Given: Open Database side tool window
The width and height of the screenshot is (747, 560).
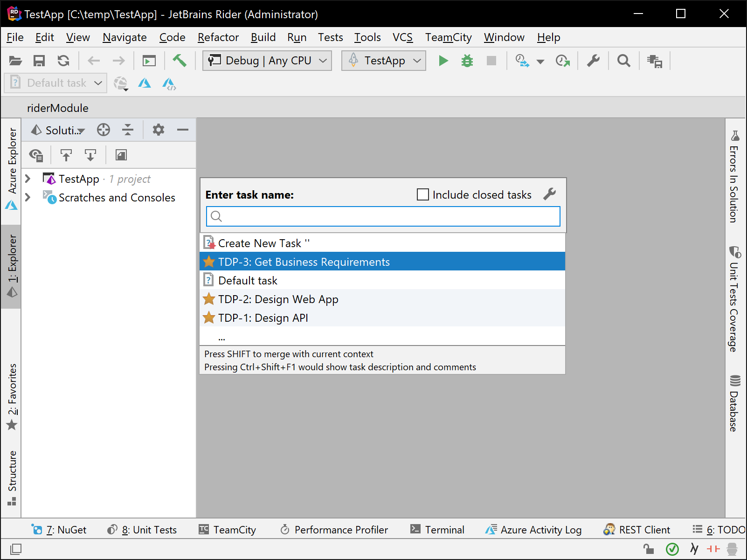Looking at the screenshot, I should pos(735,403).
